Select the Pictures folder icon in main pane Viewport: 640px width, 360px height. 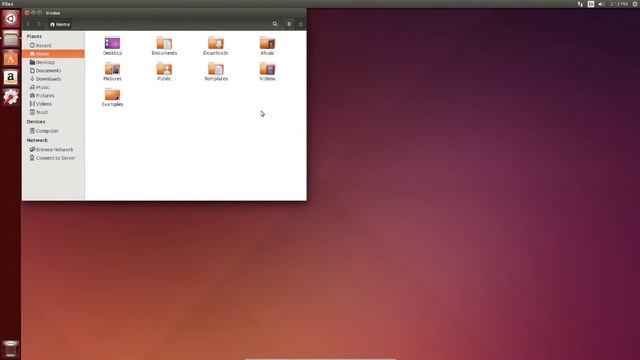click(x=112, y=69)
